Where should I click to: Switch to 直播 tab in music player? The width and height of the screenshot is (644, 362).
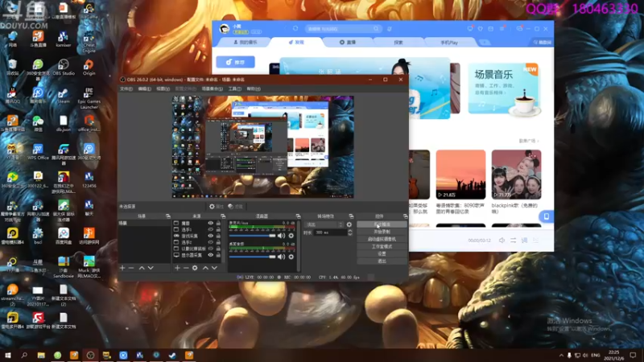(x=348, y=43)
